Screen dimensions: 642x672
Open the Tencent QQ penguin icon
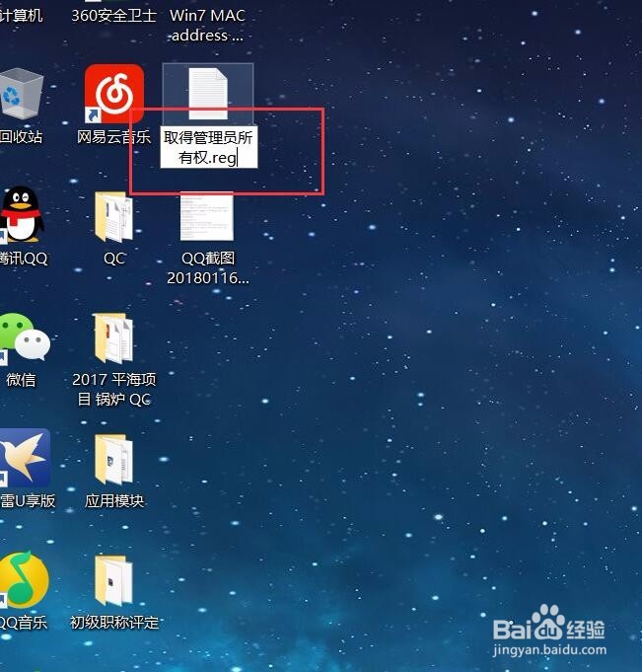21,214
